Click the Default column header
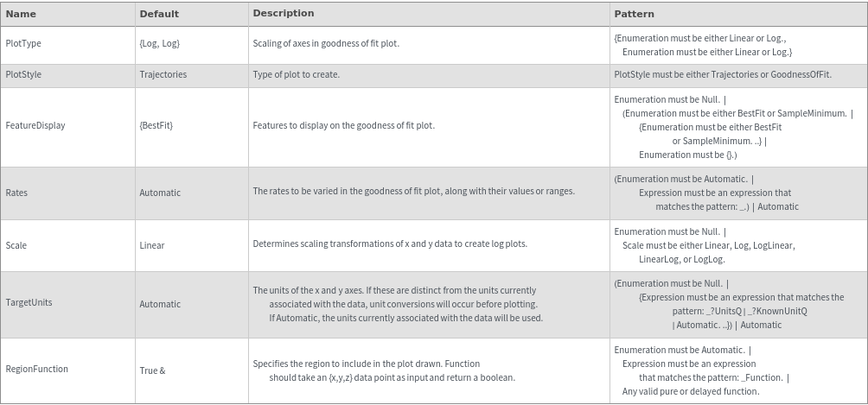The height and width of the screenshot is (405, 868). pos(159,14)
